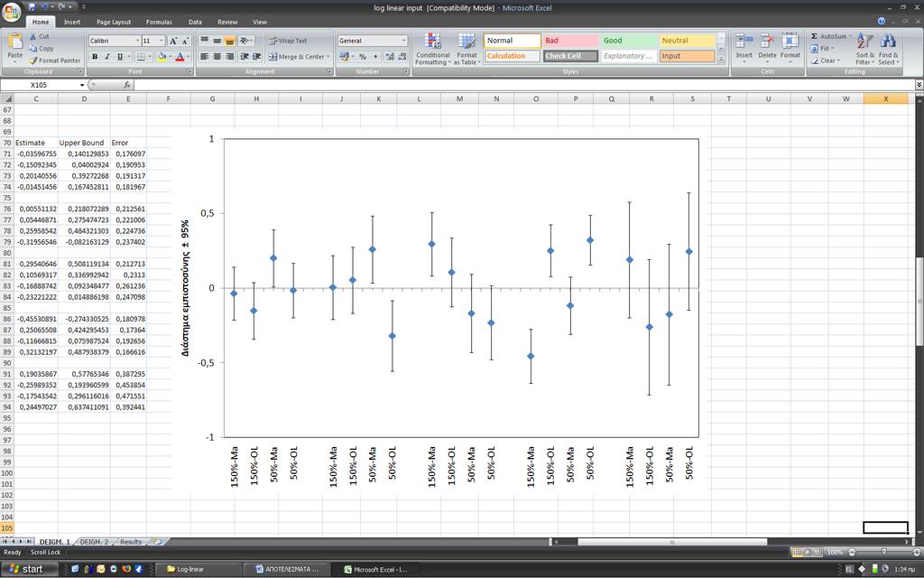Image resolution: width=924 pixels, height=578 pixels.
Task: Apply the yellow fill color bucket
Action: [x=162, y=57]
